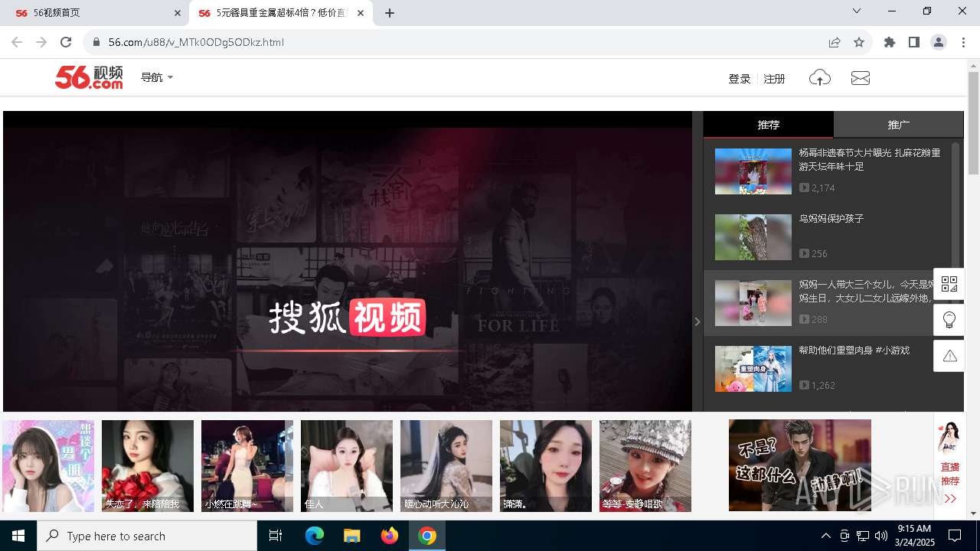Click the lightbulb floating icon
This screenshot has height=551, width=980.
click(x=949, y=320)
